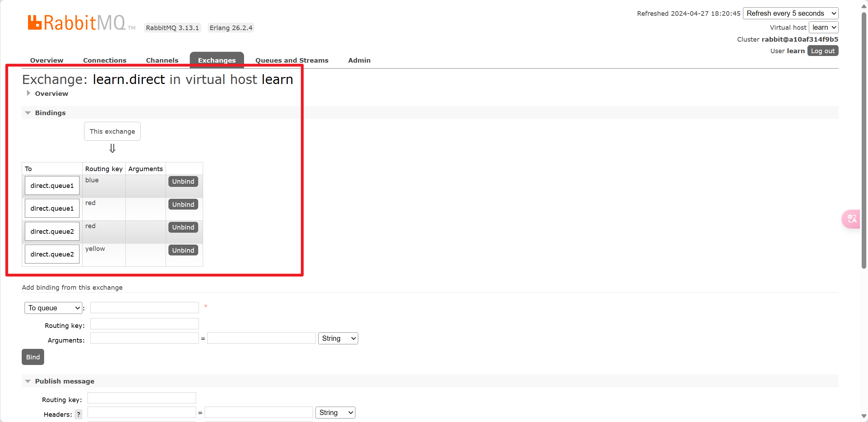The image size is (868, 422).
Task: Go to the Admin tab
Action: [359, 60]
